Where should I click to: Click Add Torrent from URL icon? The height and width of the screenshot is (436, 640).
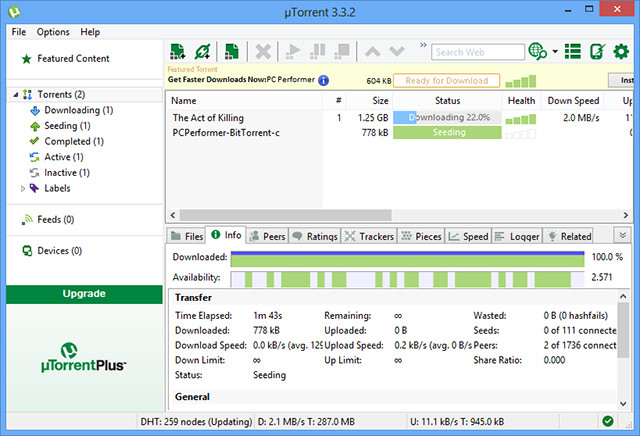203,51
